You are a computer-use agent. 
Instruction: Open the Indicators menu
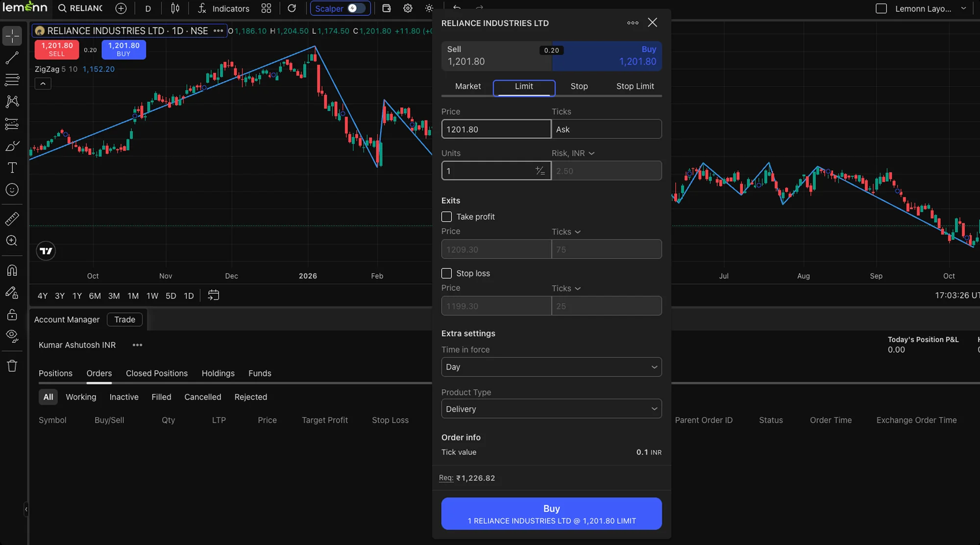pos(223,8)
